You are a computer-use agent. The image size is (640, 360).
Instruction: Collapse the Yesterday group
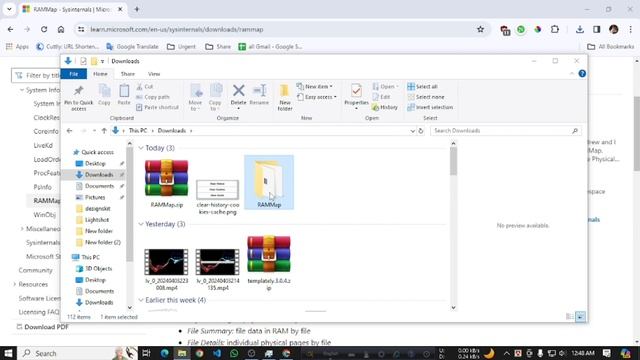pyautogui.click(x=141, y=224)
